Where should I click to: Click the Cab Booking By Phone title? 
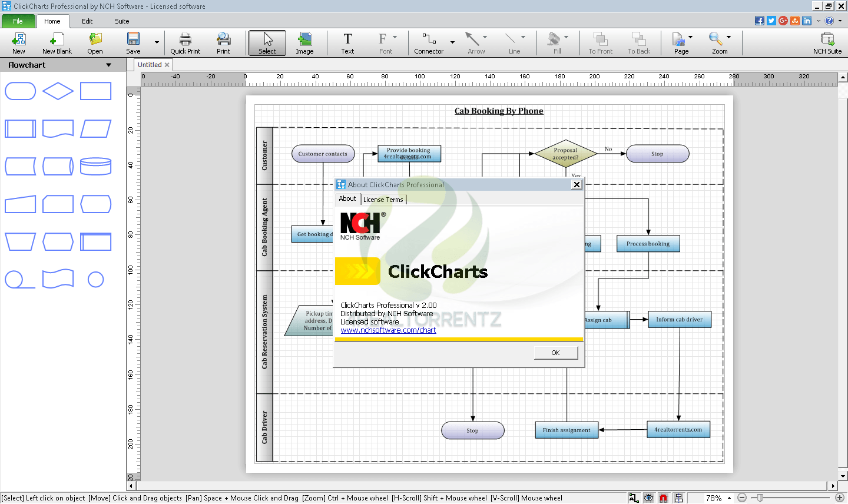tap(499, 111)
